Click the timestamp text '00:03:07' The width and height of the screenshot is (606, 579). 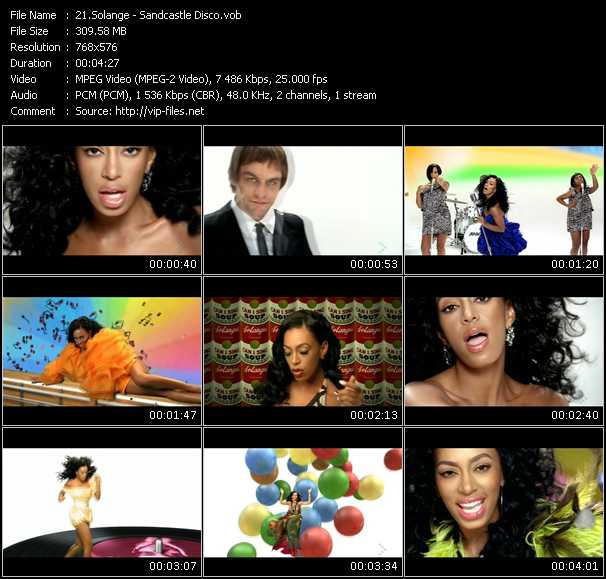[173, 566]
